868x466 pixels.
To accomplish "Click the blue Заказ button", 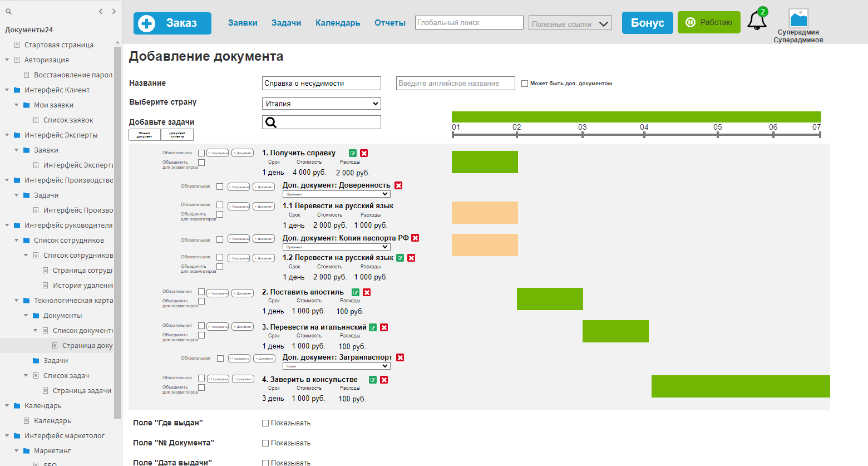I will (x=172, y=23).
